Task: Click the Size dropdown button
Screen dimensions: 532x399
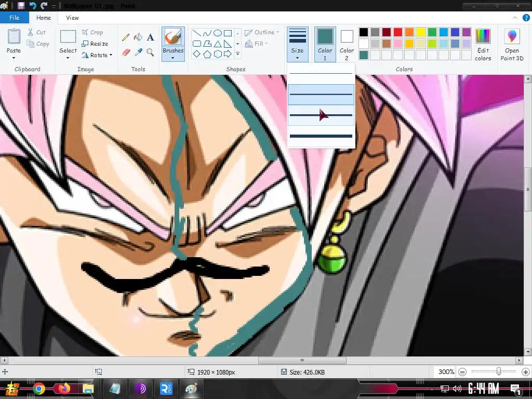Action: (x=298, y=45)
